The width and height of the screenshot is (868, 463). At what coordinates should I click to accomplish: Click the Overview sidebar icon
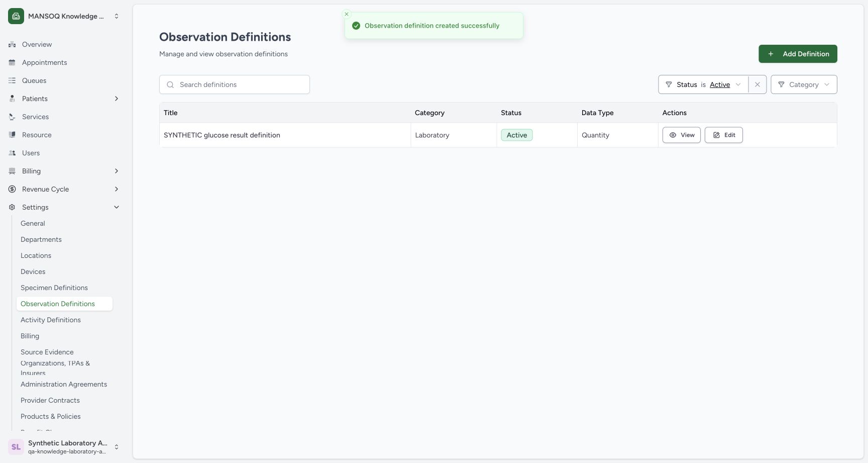tap(12, 44)
